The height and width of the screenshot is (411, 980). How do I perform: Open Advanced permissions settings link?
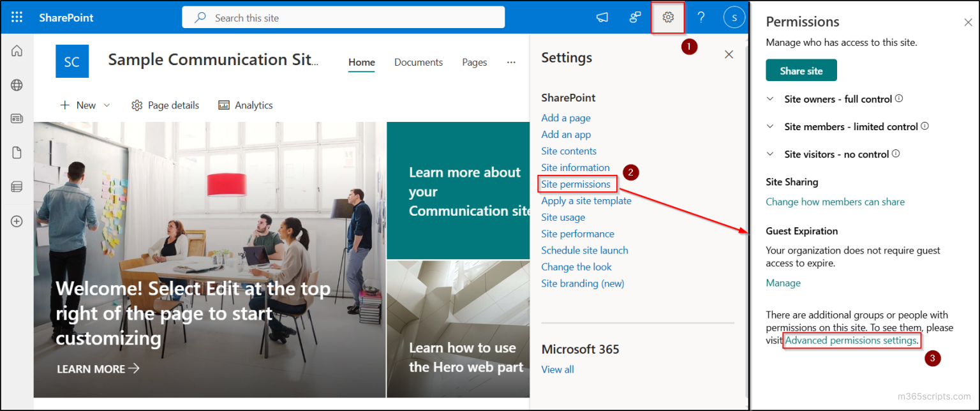point(851,340)
